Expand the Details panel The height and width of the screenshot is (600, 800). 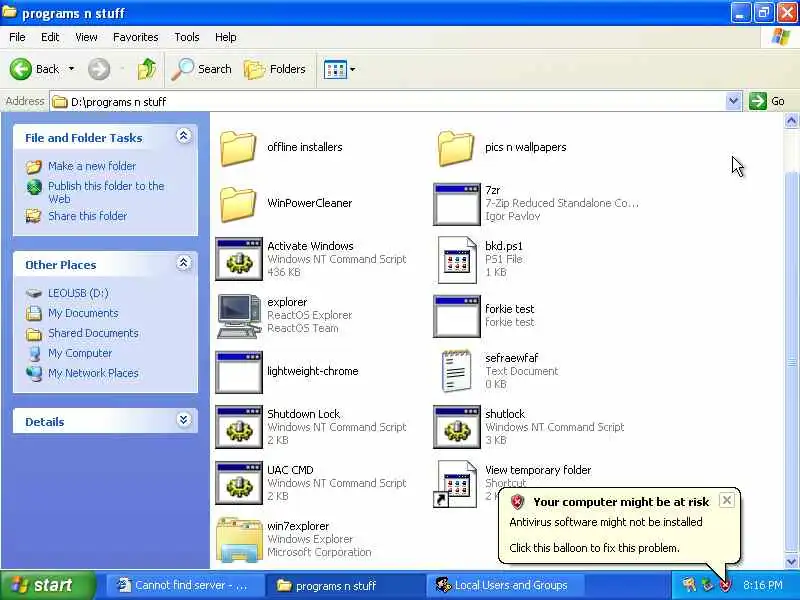point(184,420)
